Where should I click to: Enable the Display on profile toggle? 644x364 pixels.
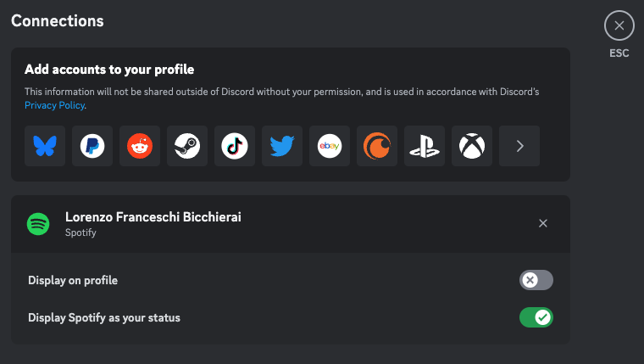(x=536, y=280)
